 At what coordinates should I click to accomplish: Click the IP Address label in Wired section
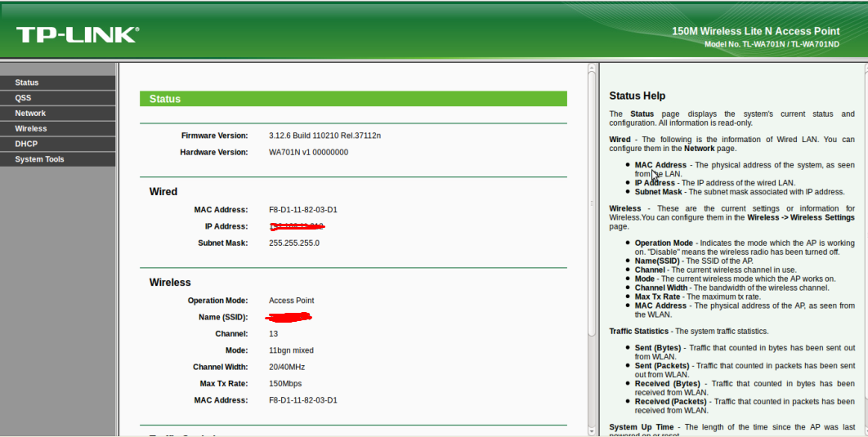click(226, 226)
